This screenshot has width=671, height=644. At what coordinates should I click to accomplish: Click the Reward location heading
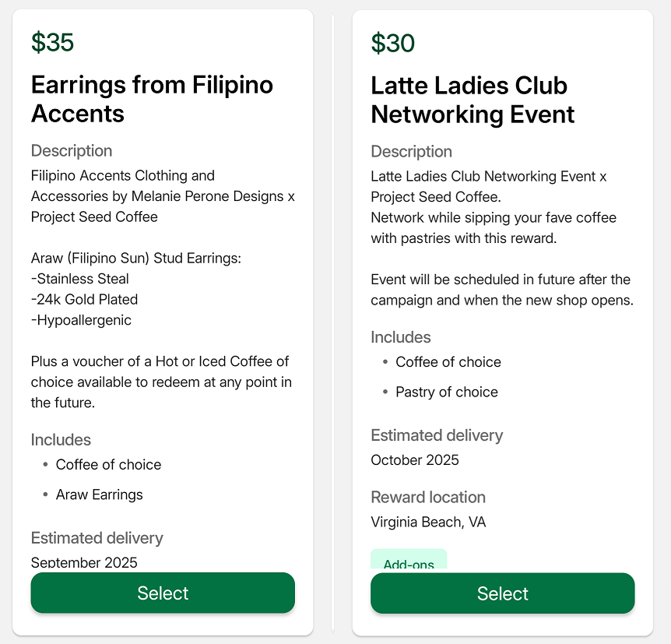coord(428,497)
